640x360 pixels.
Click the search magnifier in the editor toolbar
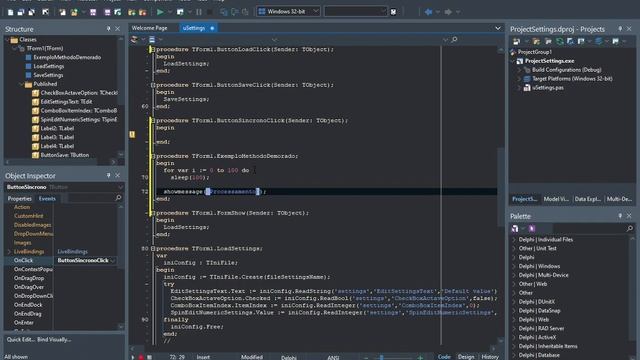[x=454, y=39]
